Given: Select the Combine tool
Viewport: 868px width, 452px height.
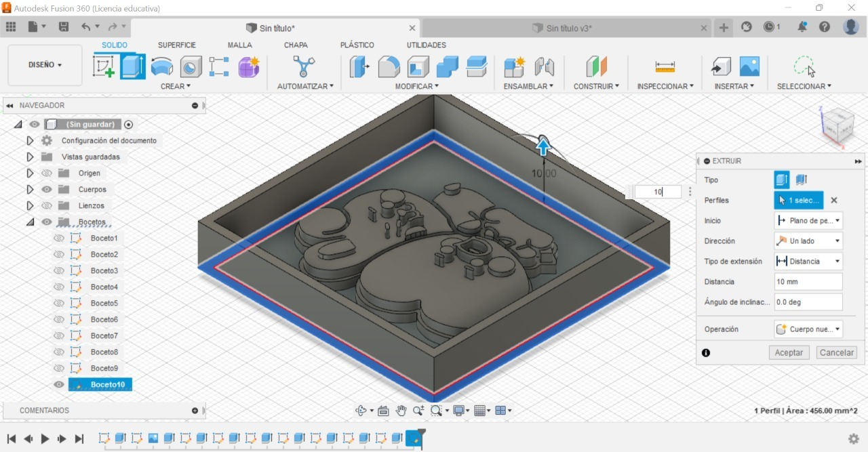Looking at the screenshot, I should coord(448,66).
